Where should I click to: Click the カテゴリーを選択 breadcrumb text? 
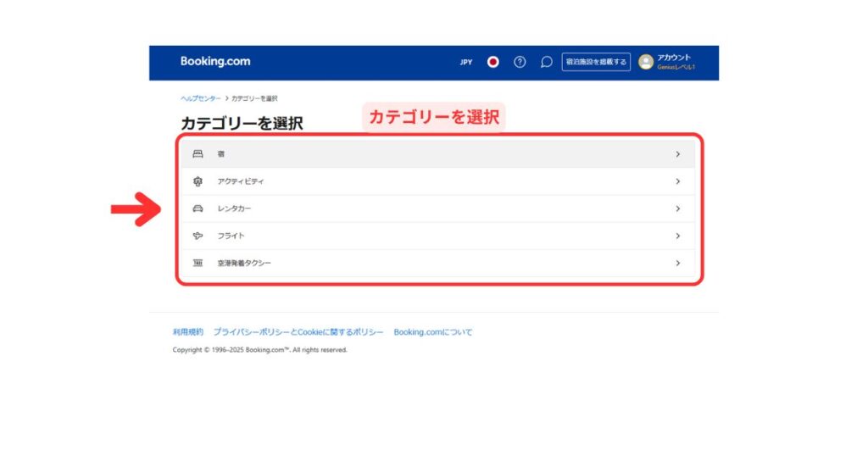pos(254,98)
